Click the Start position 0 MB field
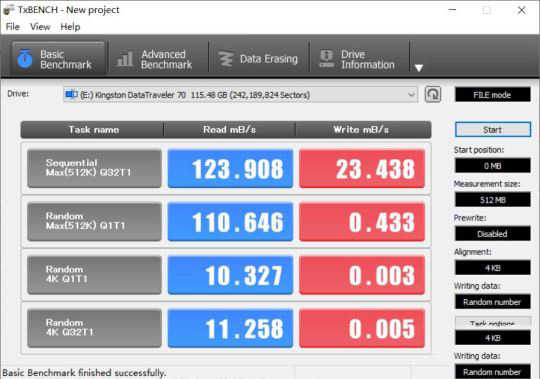The width and height of the screenshot is (540, 379). coord(492,166)
